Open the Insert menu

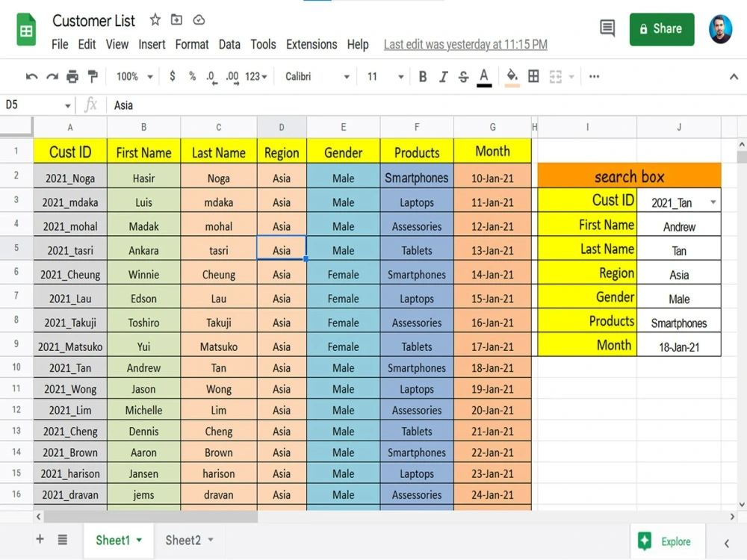[x=152, y=44]
